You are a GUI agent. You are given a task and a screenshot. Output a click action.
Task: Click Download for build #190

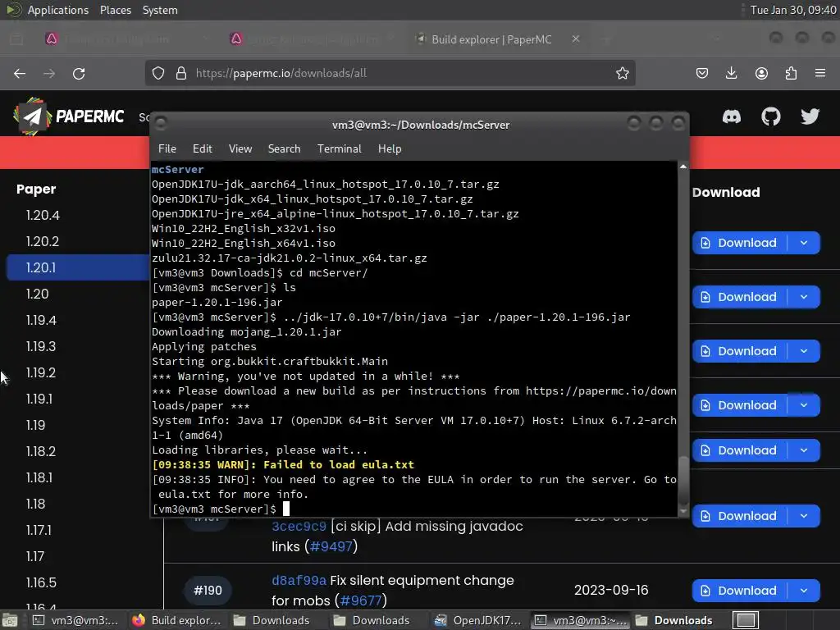[740, 591]
